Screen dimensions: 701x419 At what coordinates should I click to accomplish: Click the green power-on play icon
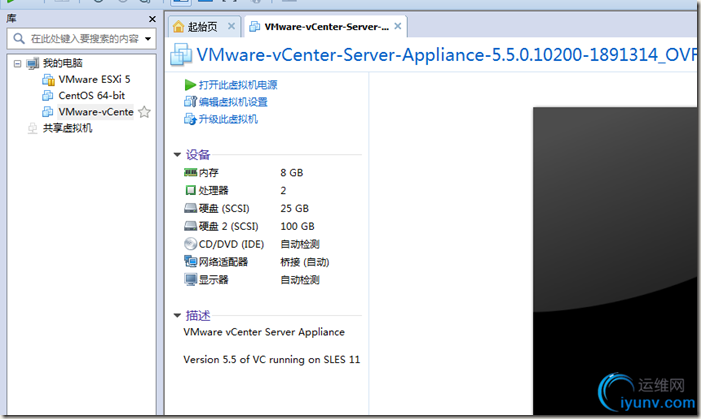click(x=190, y=85)
